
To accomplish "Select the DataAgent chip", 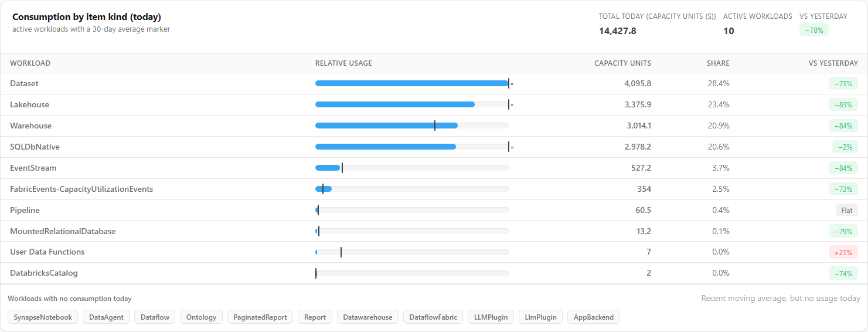I will 106,317.
